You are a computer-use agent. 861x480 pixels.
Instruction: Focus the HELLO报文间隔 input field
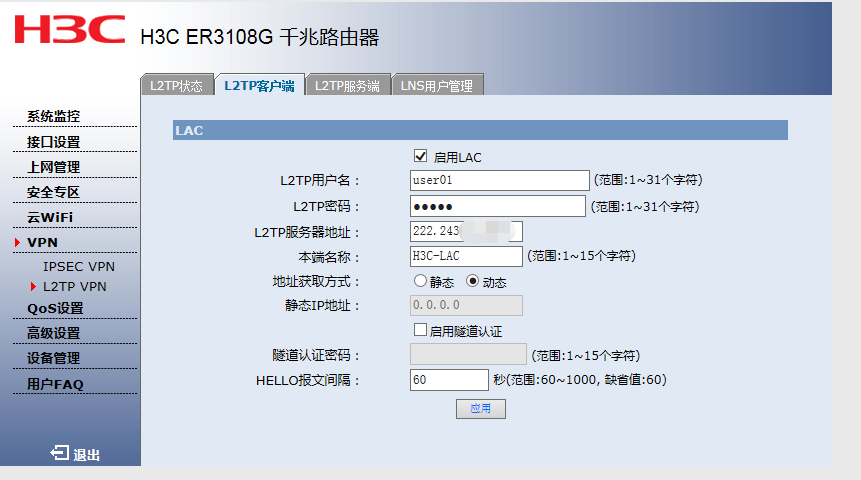click(x=449, y=379)
